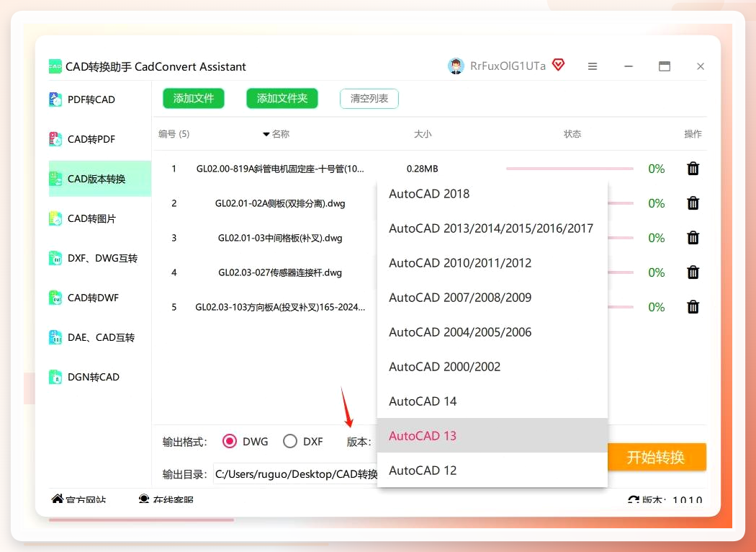This screenshot has width=756, height=552.
Task: Click the 状态 column header
Action: tap(572, 134)
